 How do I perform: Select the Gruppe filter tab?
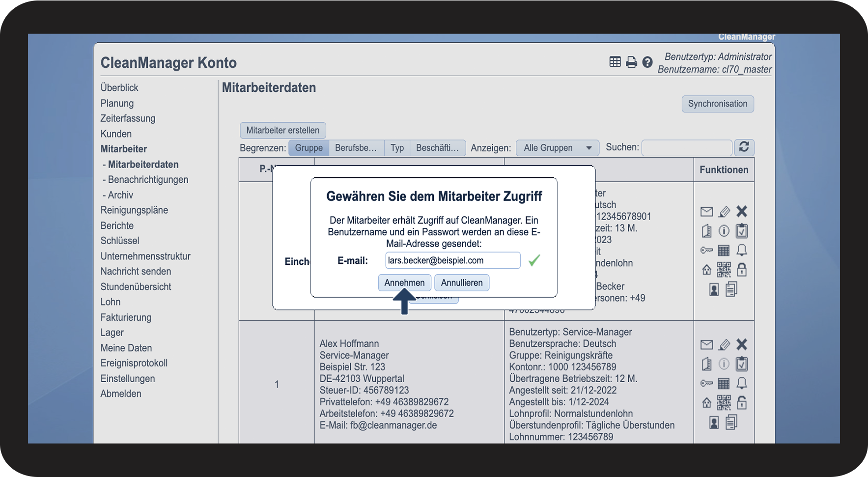pos(308,148)
